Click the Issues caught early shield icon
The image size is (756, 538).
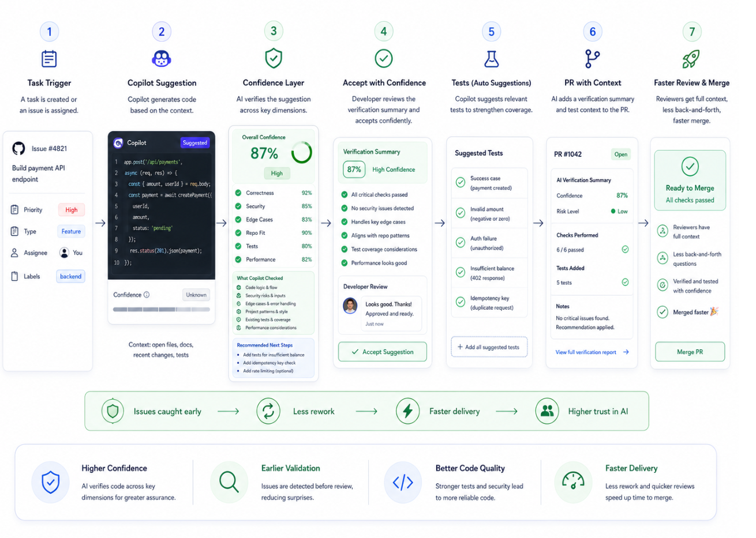tap(113, 411)
